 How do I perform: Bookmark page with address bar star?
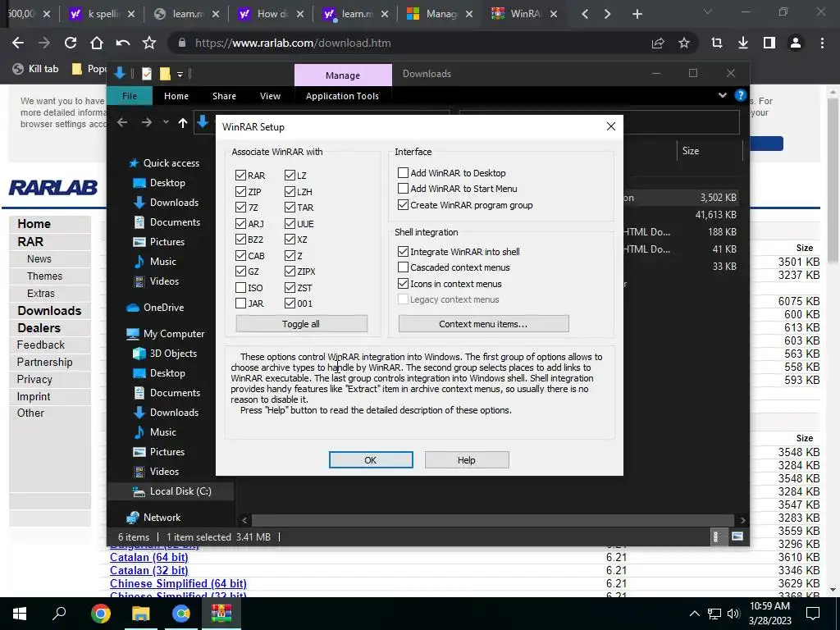684,43
